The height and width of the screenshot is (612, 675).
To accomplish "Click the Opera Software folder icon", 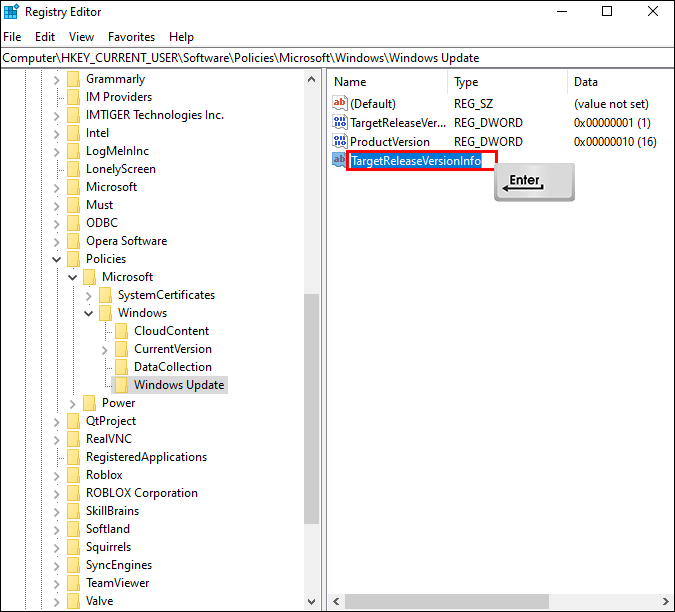I will pyautogui.click(x=74, y=241).
